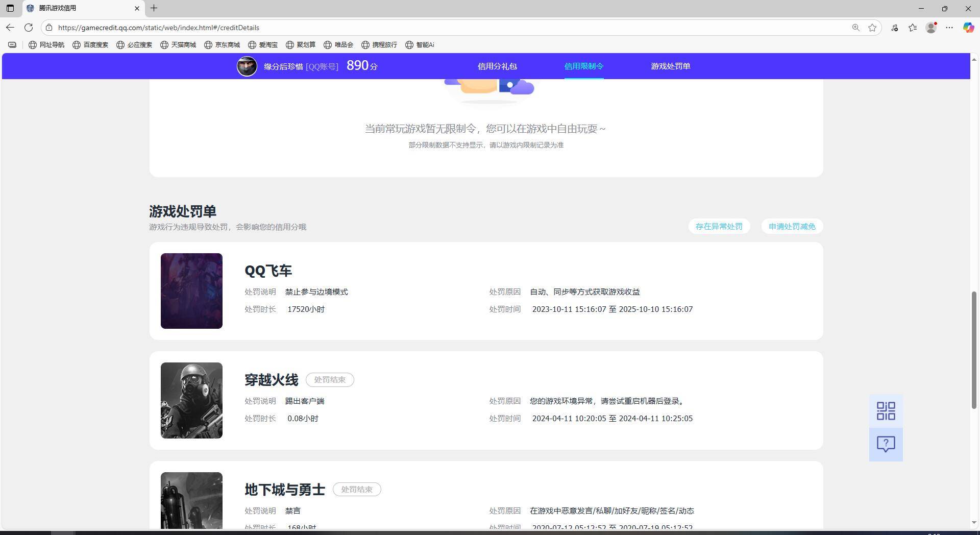The width and height of the screenshot is (980, 535).
Task: Click the zoom magnifier in the address bar
Action: pyautogui.click(x=855, y=28)
